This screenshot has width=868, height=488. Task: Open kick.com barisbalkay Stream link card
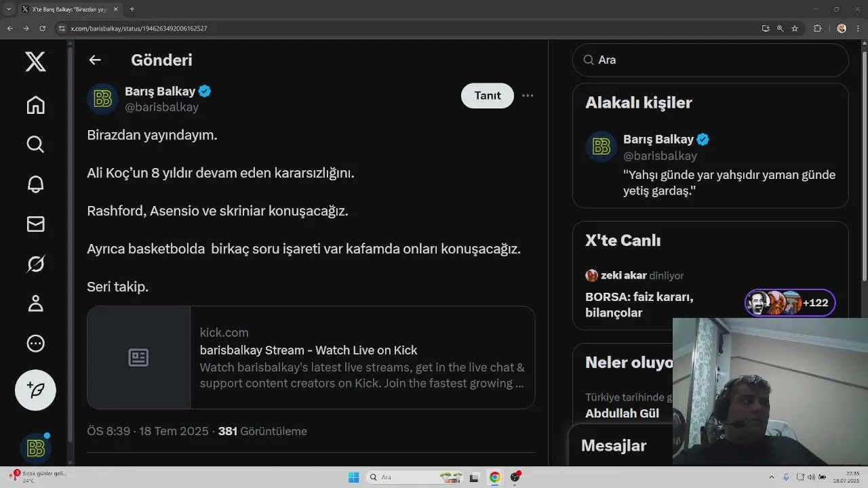click(311, 357)
